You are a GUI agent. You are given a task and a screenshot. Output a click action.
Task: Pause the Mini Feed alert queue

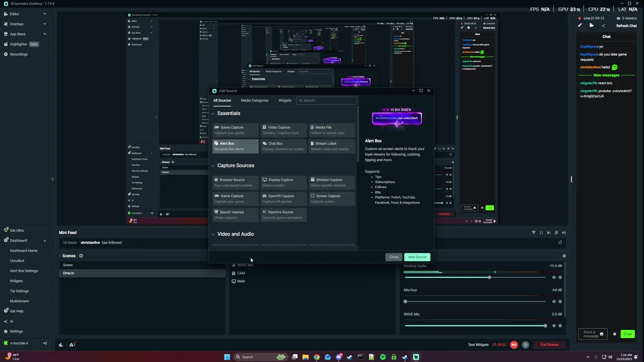(x=541, y=233)
